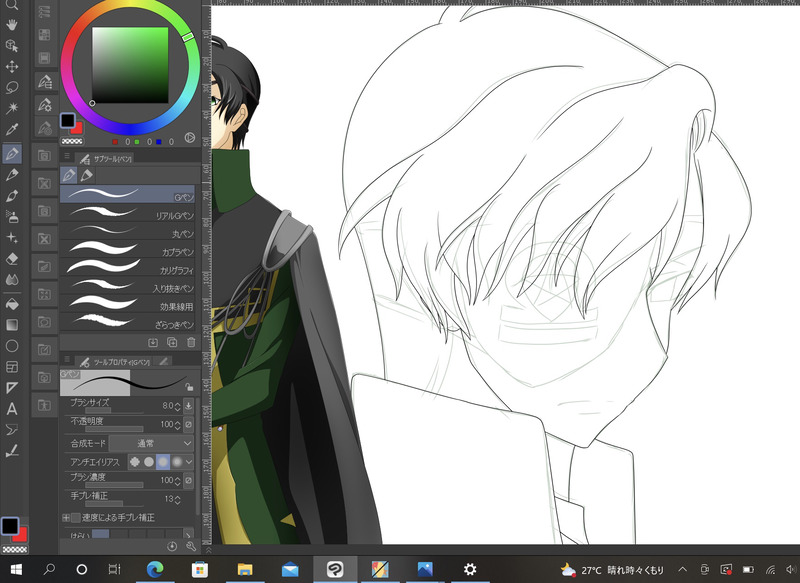Set anti-aliasing to none
Image resolution: width=800 pixels, height=583 pixels.
pyautogui.click(x=135, y=462)
